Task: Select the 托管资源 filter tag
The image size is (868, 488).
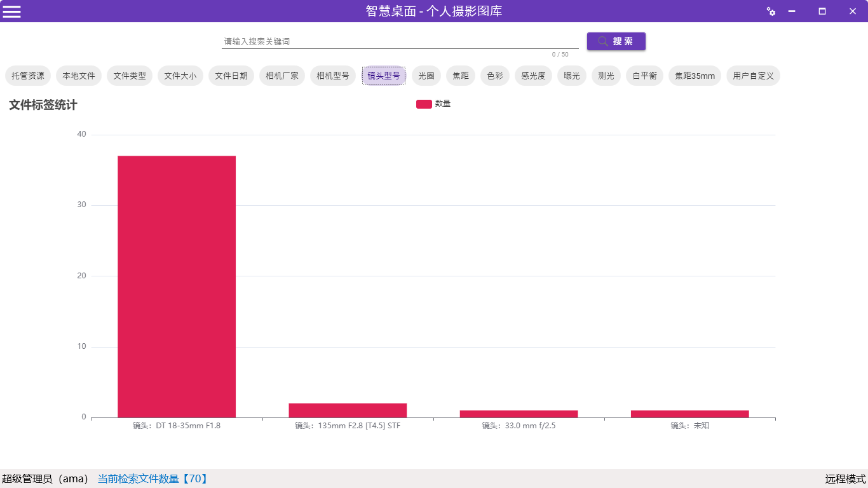Action: click(28, 76)
